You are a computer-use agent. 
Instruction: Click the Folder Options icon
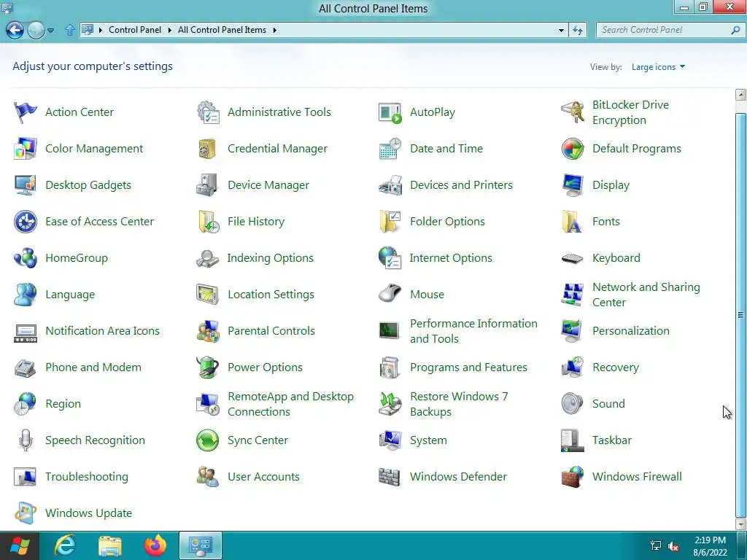point(390,222)
